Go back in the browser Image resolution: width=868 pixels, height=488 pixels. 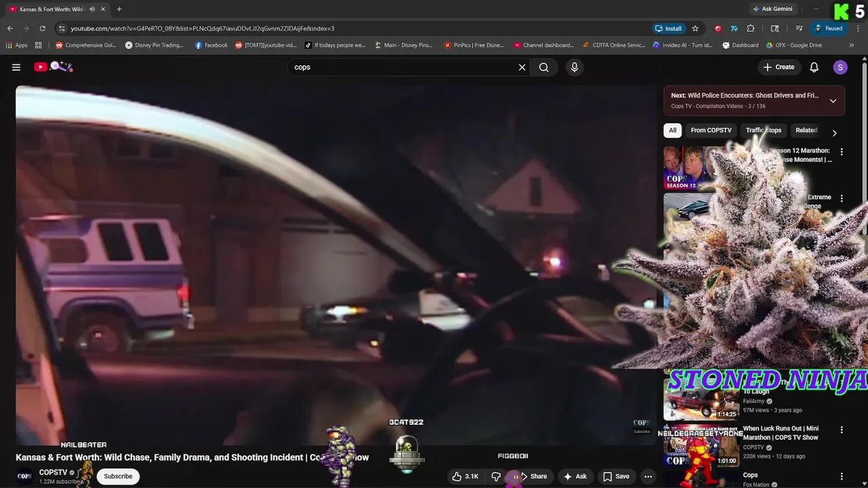(10, 28)
